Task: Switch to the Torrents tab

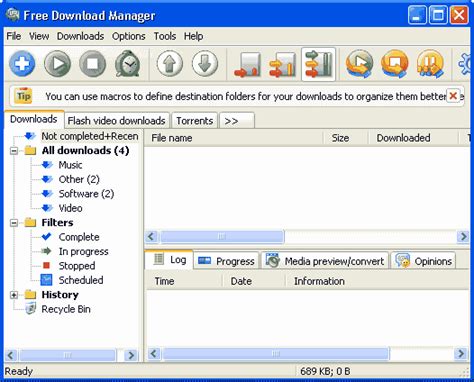Action: point(194,121)
